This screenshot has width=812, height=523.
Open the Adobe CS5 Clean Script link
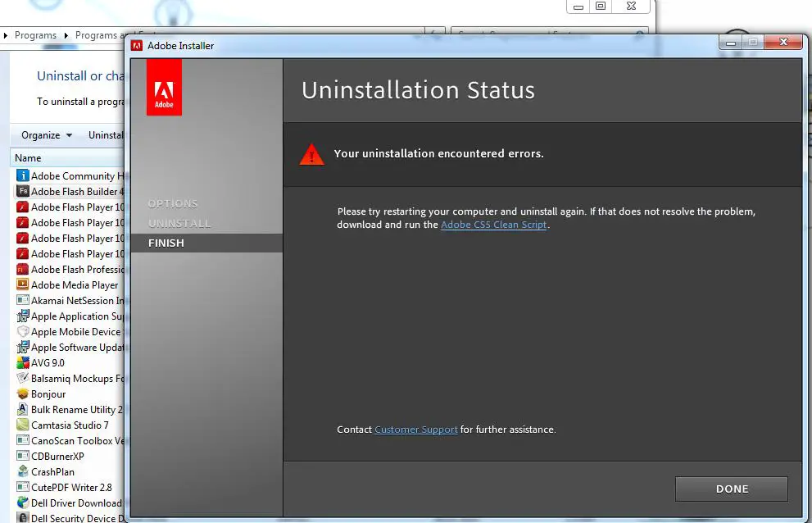click(x=493, y=225)
